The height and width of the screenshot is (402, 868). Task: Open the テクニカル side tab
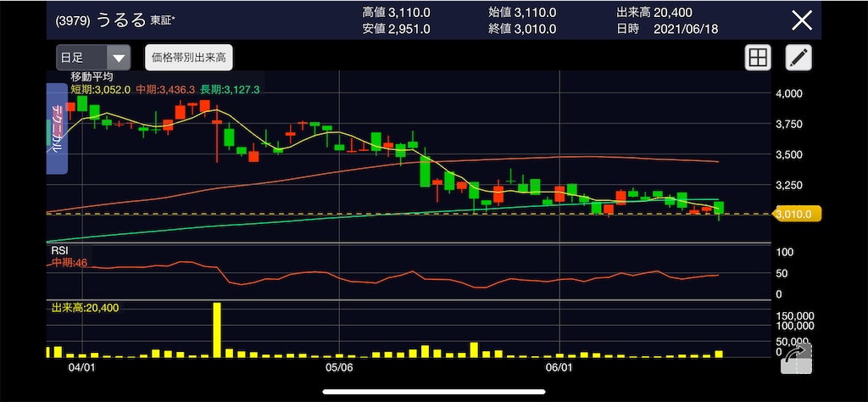[x=57, y=128]
